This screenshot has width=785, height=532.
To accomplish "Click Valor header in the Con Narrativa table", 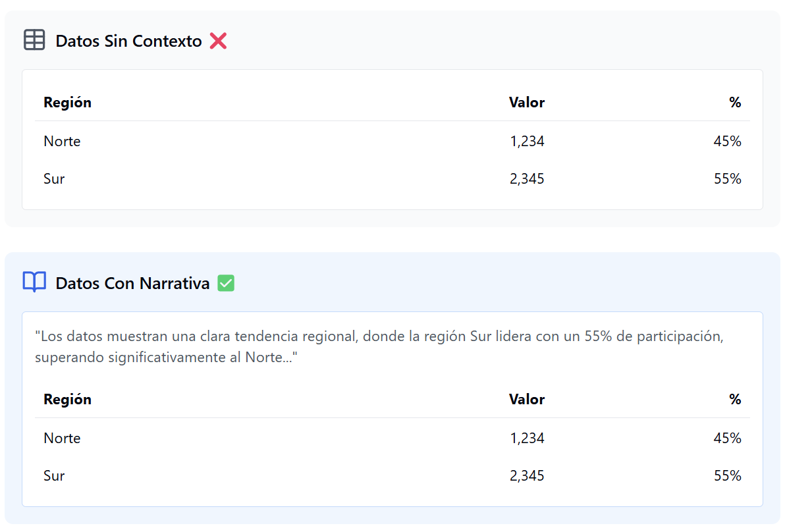I will [527, 400].
